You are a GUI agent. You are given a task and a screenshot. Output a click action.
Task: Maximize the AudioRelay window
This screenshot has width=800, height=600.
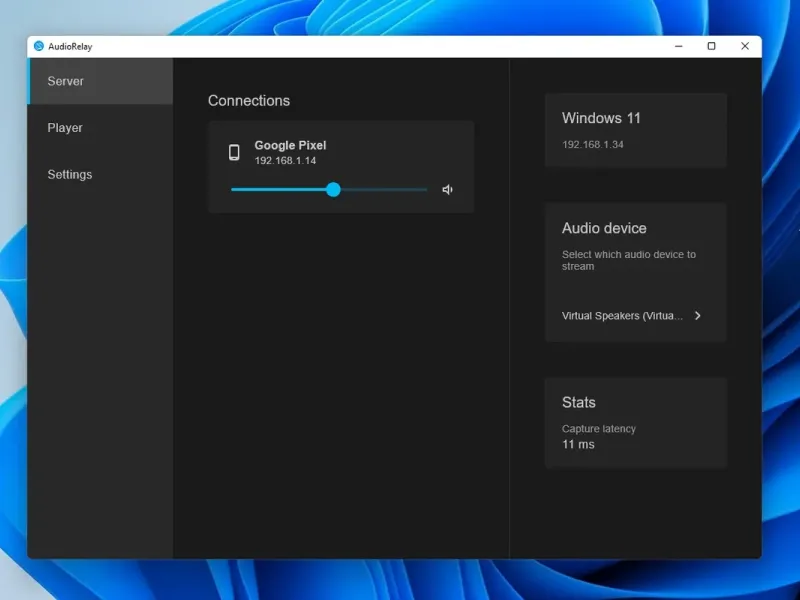711,46
